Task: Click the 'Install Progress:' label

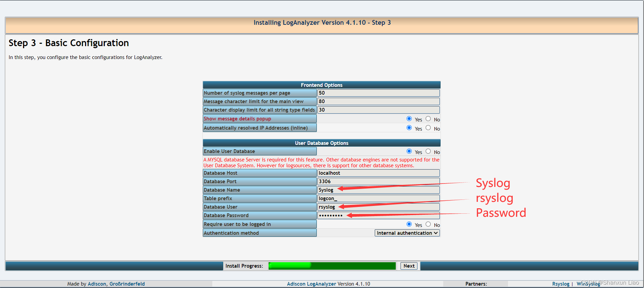Action: tap(244, 266)
